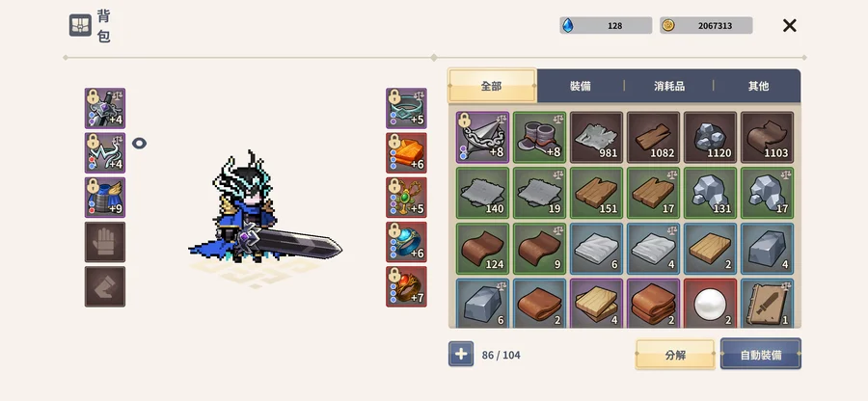Screen dimensions: 868x401
Task: Select the orange cloth accessory +6
Action: pyautogui.click(x=406, y=152)
